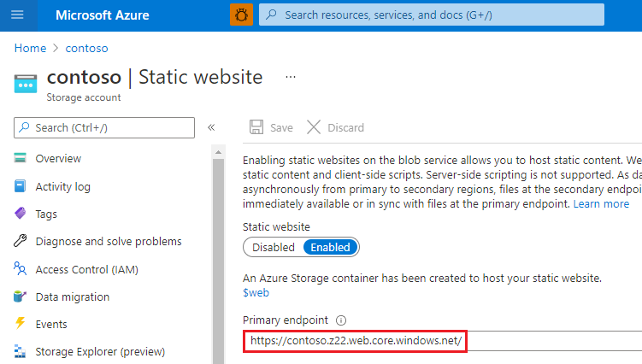Click the Save disk icon
642x364 pixels.
(256, 127)
